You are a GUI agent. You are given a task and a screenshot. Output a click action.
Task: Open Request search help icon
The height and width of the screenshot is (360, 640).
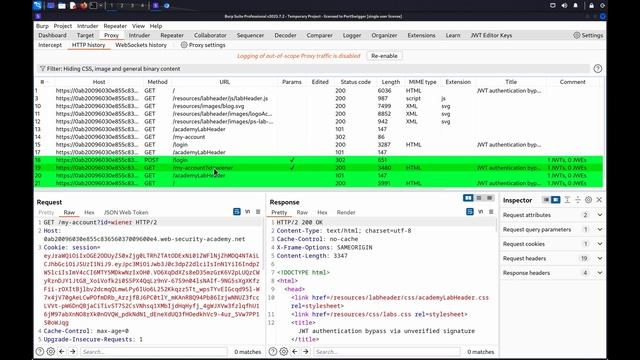[x=40, y=351]
